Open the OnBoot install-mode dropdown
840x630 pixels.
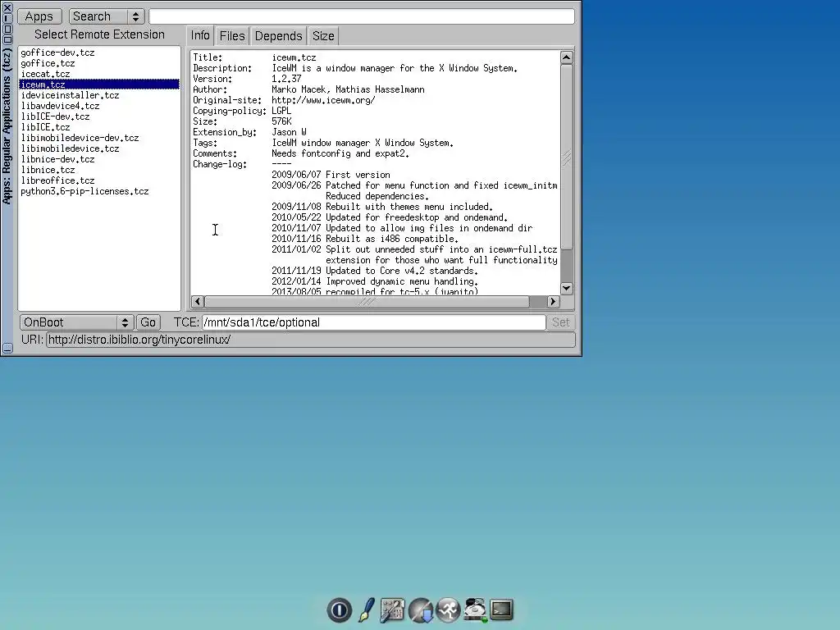[x=77, y=322]
